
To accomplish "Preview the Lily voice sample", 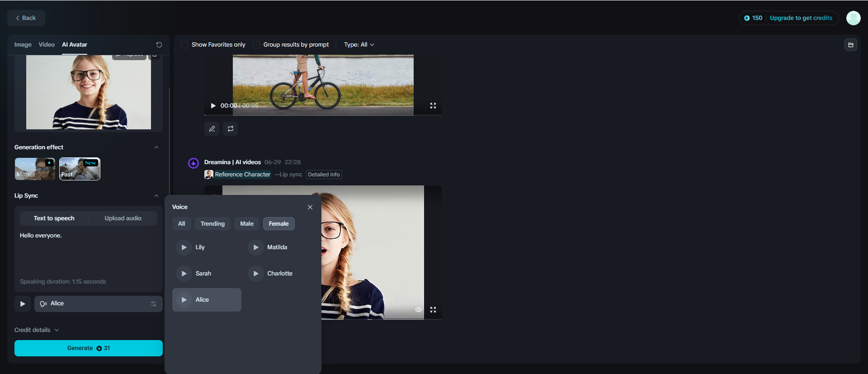I will pyautogui.click(x=184, y=247).
